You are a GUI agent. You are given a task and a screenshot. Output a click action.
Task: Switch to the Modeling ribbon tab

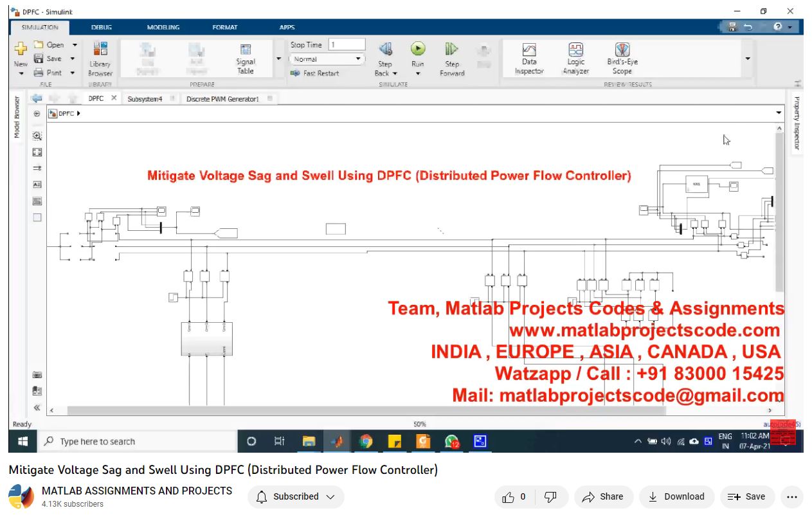click(163, 27)
